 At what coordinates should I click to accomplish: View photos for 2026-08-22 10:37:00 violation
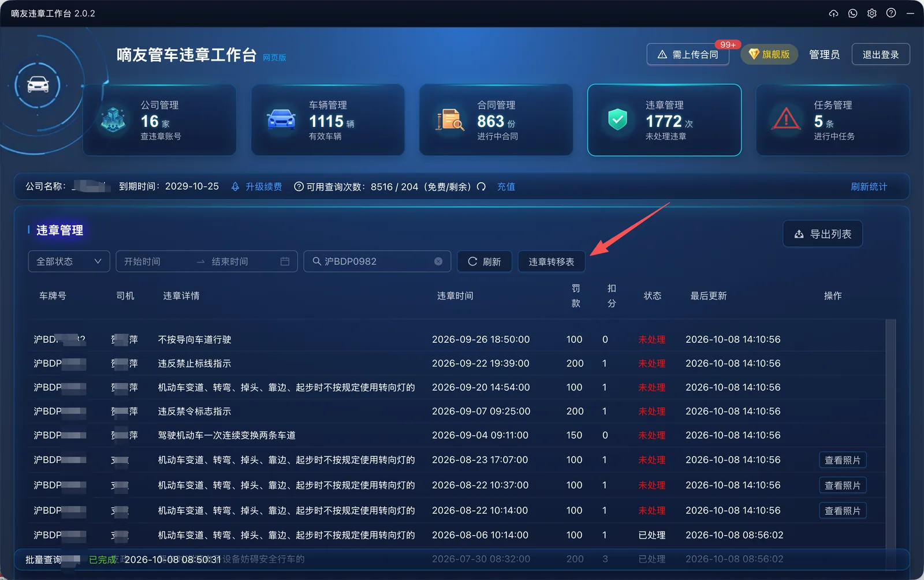coord(843,485)
